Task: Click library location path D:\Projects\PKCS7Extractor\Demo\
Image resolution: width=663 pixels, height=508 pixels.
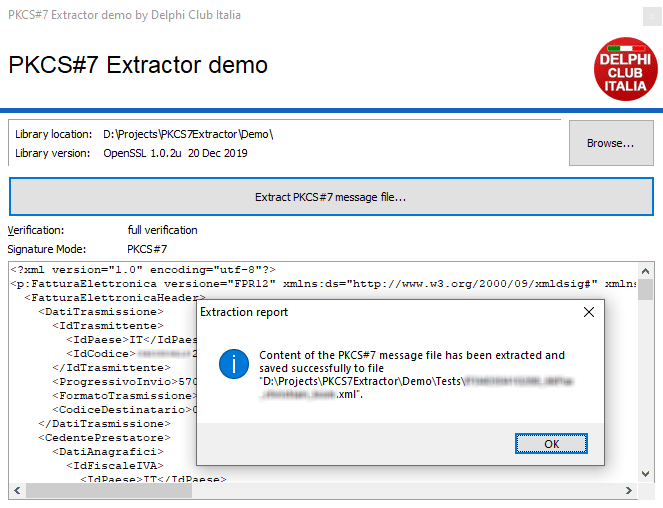Action: [188, 134]
